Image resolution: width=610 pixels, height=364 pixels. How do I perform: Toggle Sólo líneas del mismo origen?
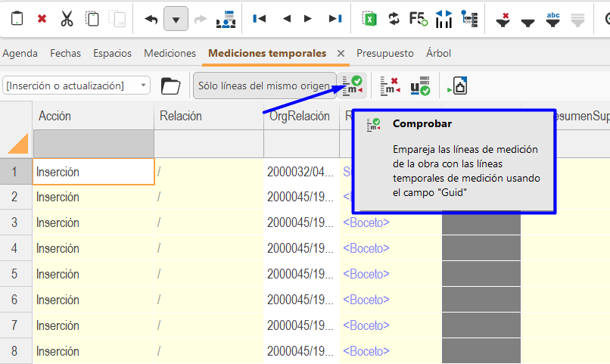pyautogui.click(x=265, y=86)
